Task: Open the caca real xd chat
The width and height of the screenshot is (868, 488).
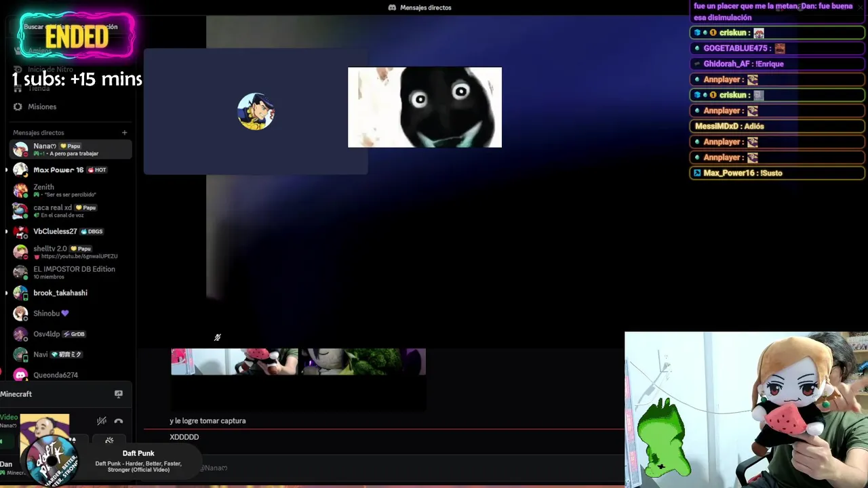Action: click(71, 211)
